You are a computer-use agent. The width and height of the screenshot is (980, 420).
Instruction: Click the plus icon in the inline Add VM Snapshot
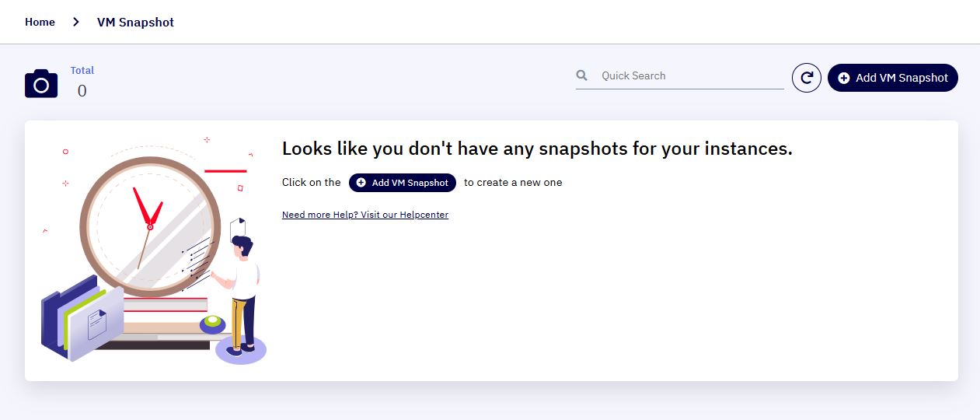pos(361,183)
